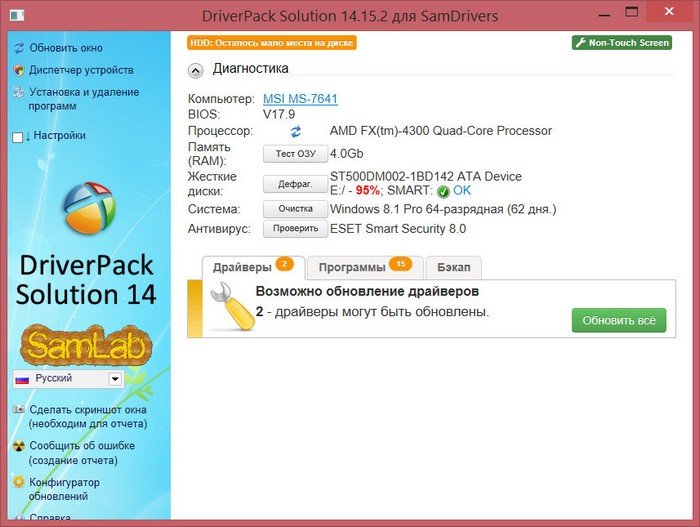Screen dimensions: 700x527
Task: Click Сделать скриншот окна link
Action: [x=88, y=416]
